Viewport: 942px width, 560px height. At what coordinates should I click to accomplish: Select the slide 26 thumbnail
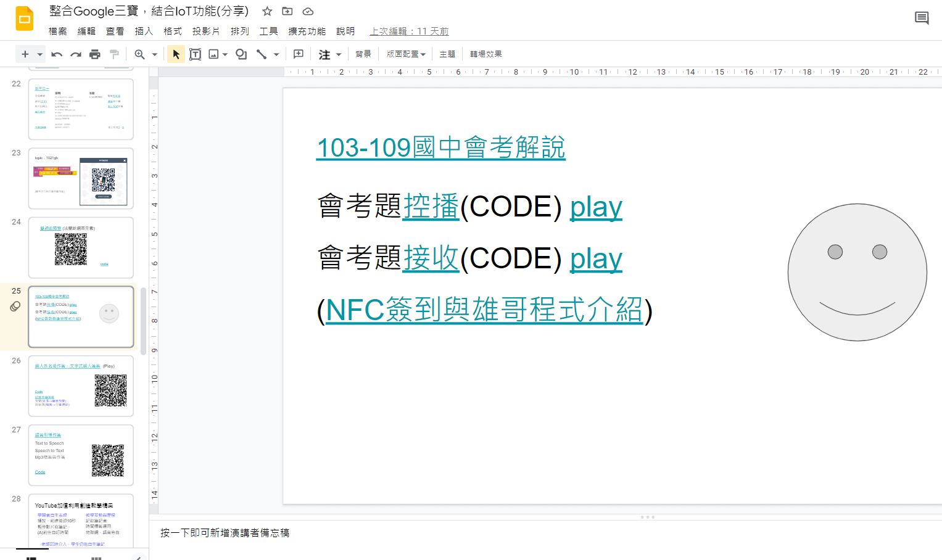81,386
